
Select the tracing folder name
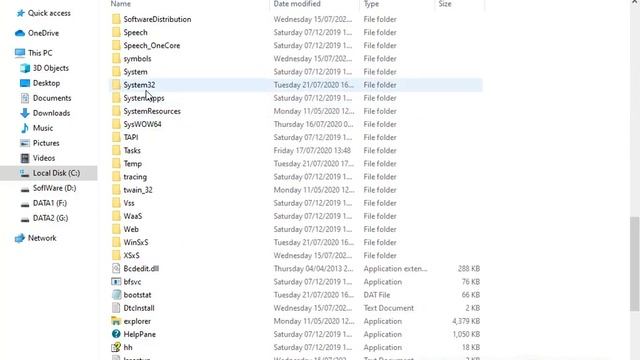[x=135, y=177]
